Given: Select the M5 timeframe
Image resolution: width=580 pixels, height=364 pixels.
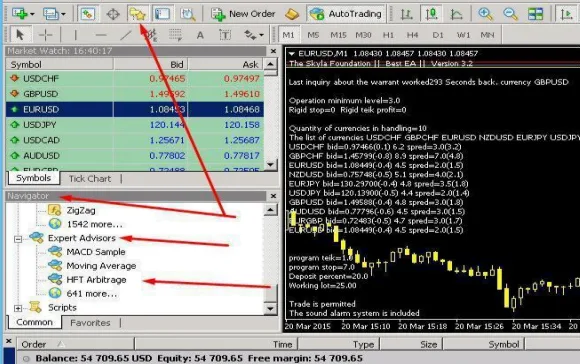Looking at the screenshot, I should pyautogui.click(x=313, y=35).
